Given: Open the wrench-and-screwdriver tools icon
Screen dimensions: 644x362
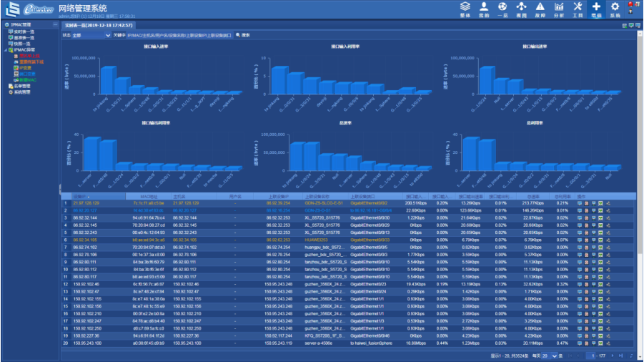Looking at the screenshot, I should 578,6.
